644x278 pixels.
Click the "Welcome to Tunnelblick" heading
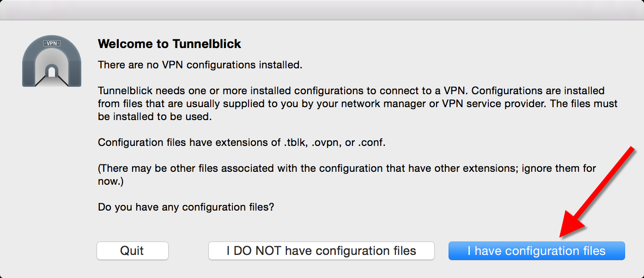tap(170, 44)
